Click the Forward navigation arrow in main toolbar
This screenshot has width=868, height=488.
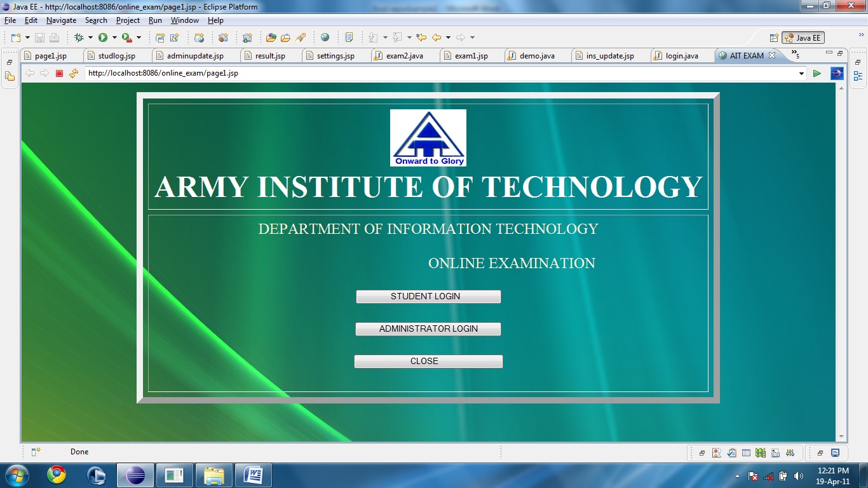click(x=461, y=37)
